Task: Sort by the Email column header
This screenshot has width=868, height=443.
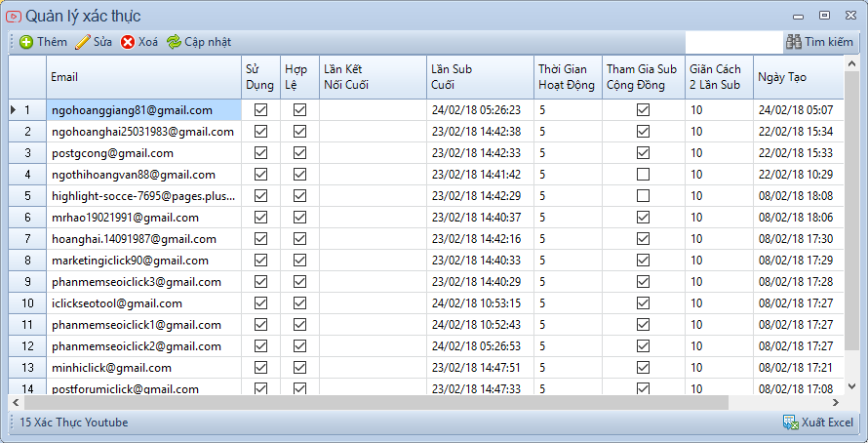Action: [x=143, y=77]
